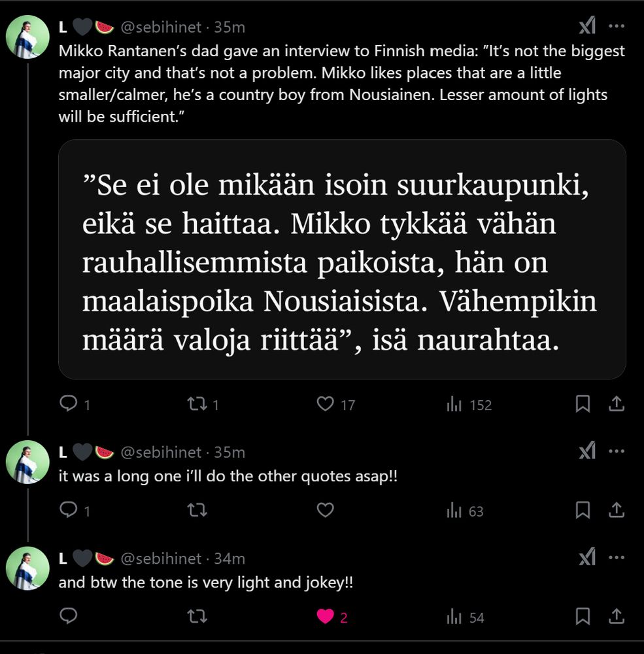The image size is (644, 654).
Task: Like the tweet with 17 likes
Action: tap(326, 405)
